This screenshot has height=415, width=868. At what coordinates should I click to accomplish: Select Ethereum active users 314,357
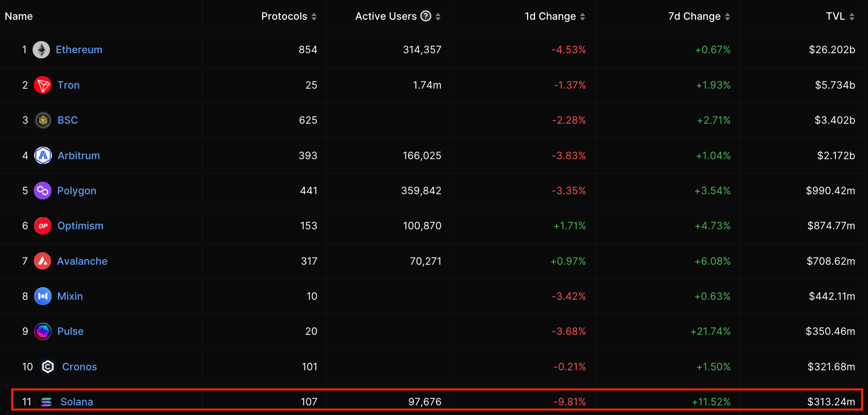pyautogui.click(x=422, y=50)
